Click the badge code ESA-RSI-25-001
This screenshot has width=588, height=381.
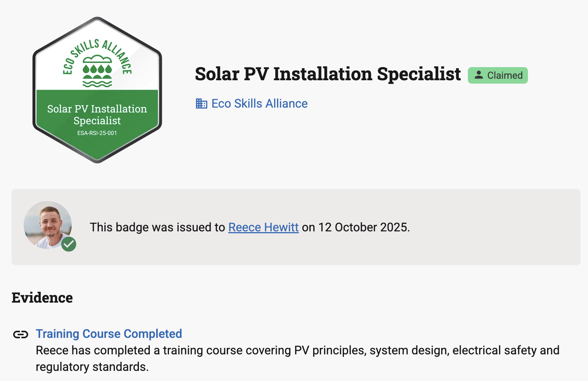click(x=97, y=133)
